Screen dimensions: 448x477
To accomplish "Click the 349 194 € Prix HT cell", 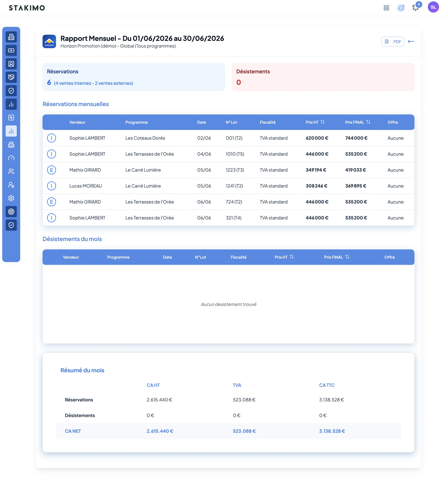I will click(x=316, y=170).
